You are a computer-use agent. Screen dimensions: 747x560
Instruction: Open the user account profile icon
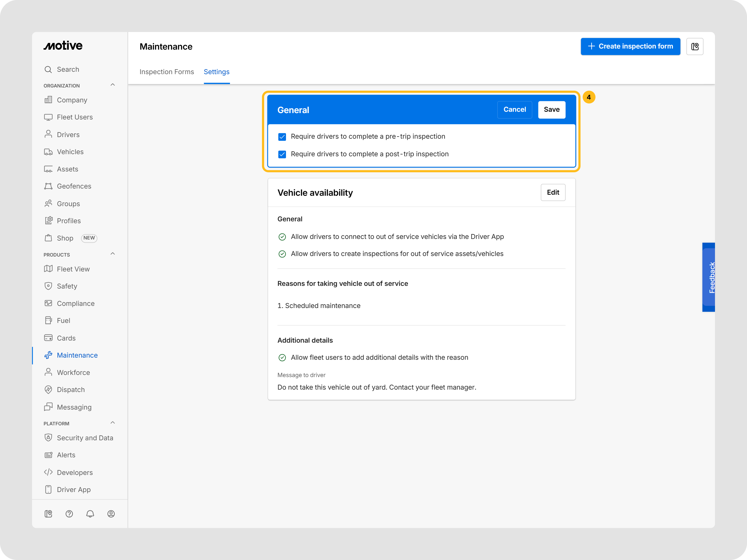coord(111,514)
